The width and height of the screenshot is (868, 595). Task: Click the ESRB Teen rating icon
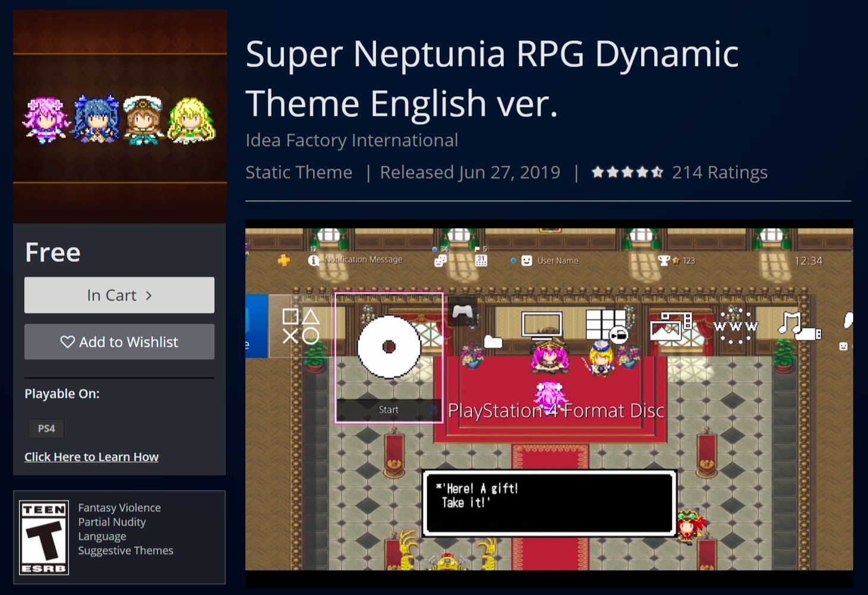45,538
